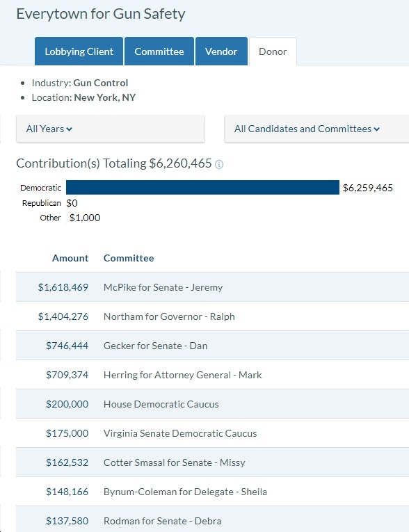Click the info icon beside contribution total
This screenshot has width=409, height=532.
[219, 165]
